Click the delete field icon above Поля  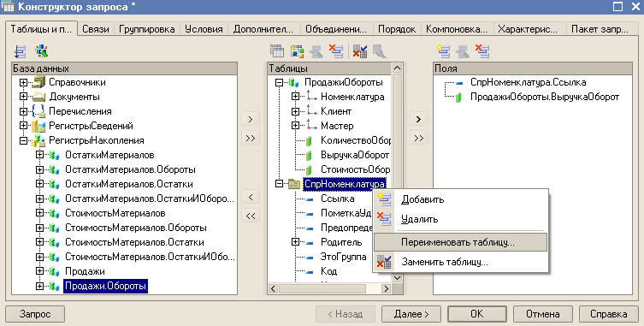coord(482,51)
